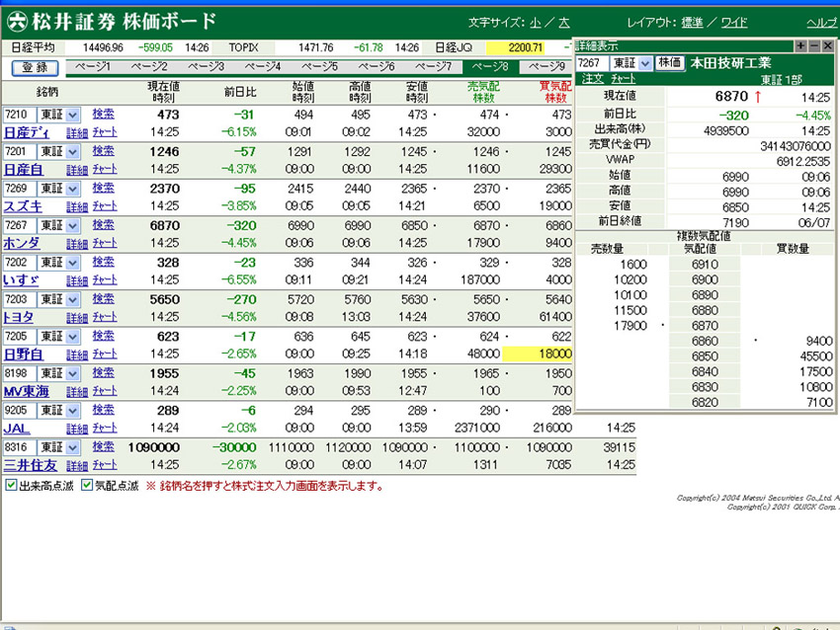Open market dropdown for code 7201 row
This screenshot has width=840, height=630.
(x=73, y=151)
